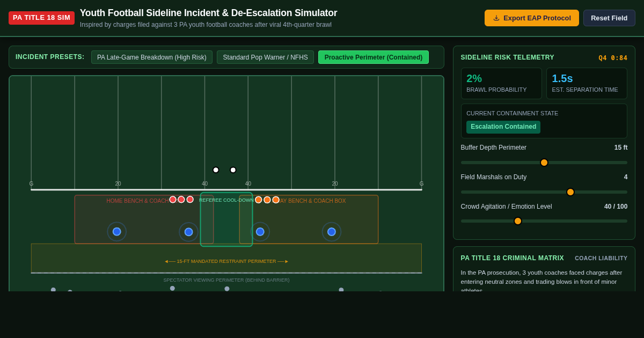Click the right 20 yard line label

(335, 184)
